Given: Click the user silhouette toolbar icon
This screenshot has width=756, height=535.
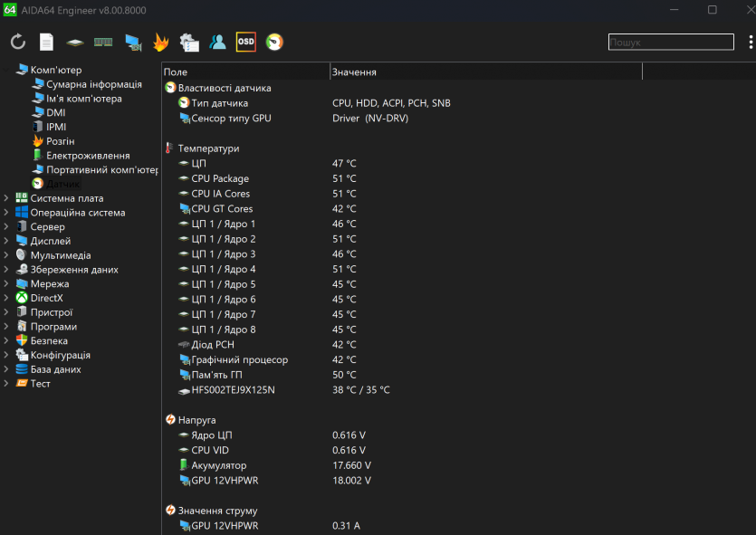Looking at the screenshot, I should (x=217, y=43).
